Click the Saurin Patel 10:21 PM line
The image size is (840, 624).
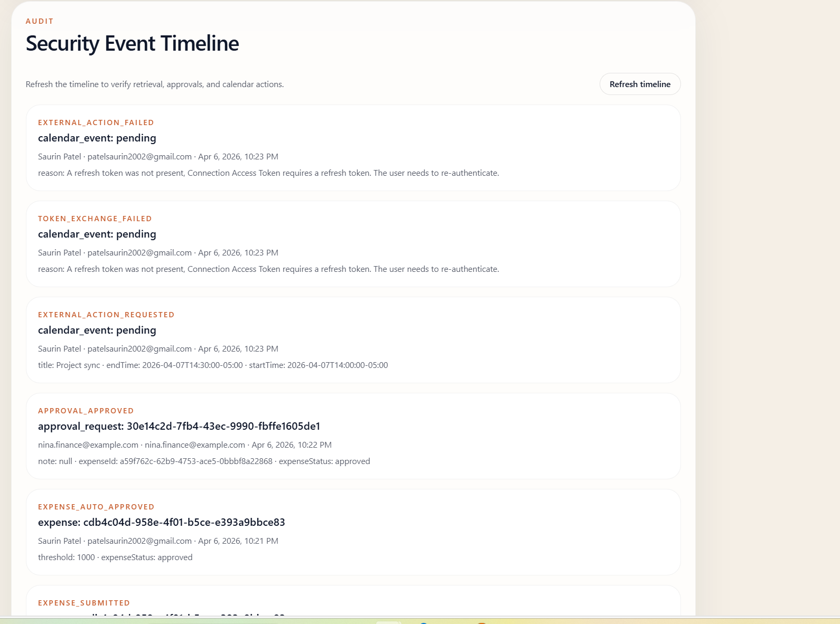pos(158,541)
